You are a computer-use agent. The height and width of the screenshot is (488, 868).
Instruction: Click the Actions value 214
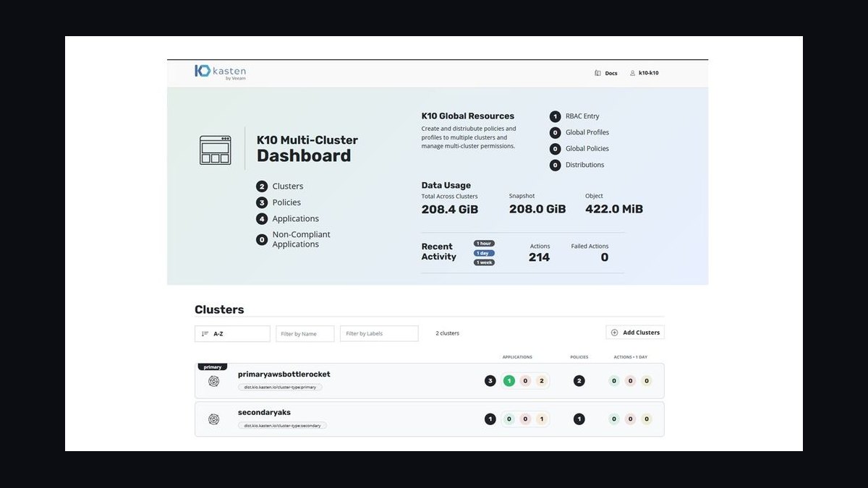539,257
